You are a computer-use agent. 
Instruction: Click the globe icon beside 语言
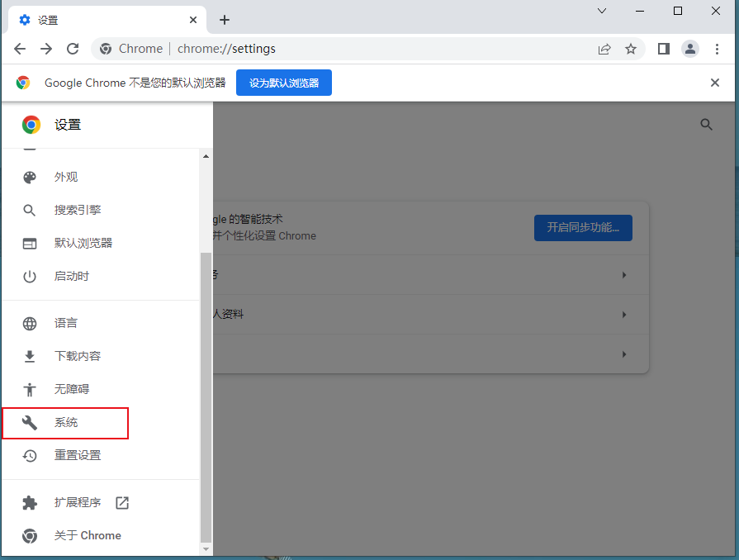(x=30, y=324)
